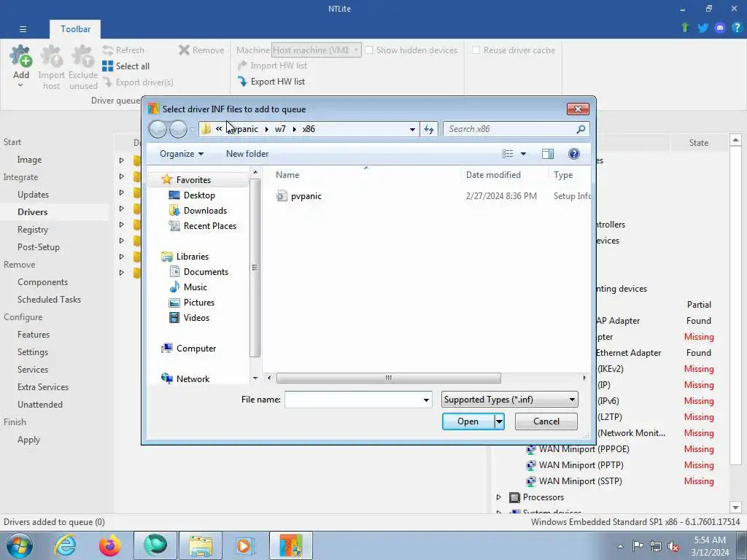The height and width of the screenshot is (560, 747).
Task: Click Export driver(s) toolbar item
Action: pos(138,82)
